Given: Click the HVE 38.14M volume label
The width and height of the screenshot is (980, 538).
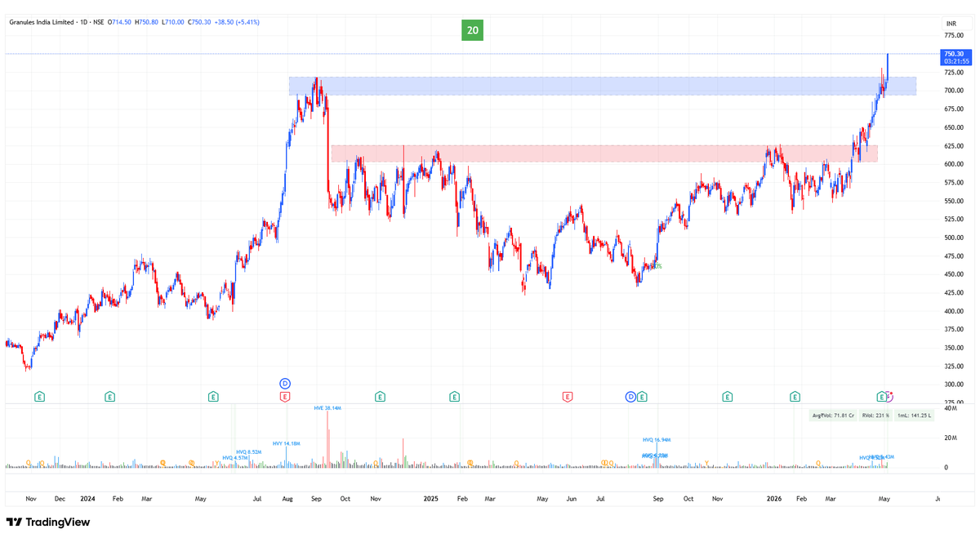Looking at the screenshot, I should click(x=327, y=407).
